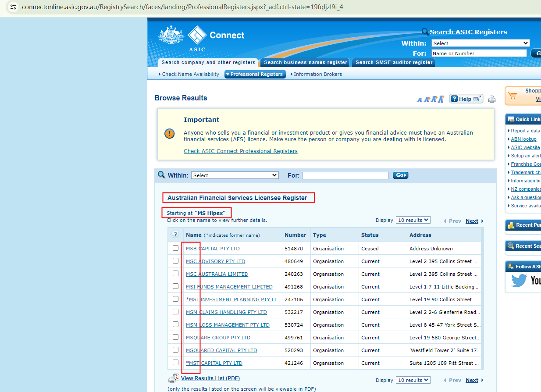541x392 pixels.
Task: Open Help in a new window
Action: tap(466, 99)
